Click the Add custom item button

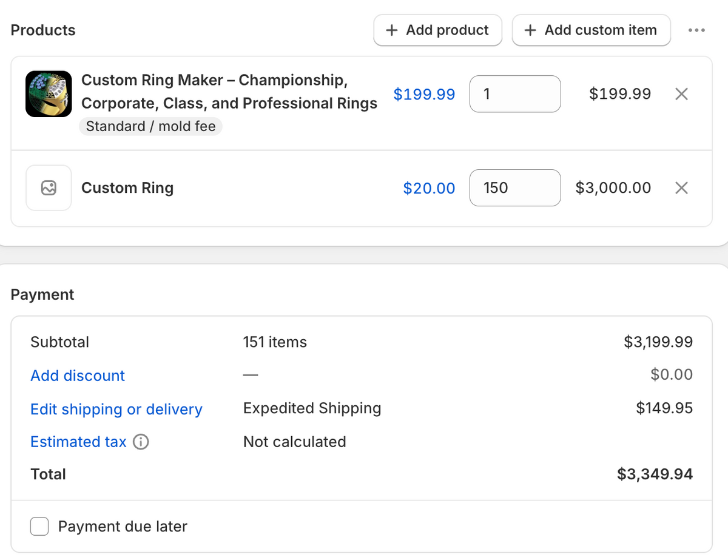tap(591, 30)
